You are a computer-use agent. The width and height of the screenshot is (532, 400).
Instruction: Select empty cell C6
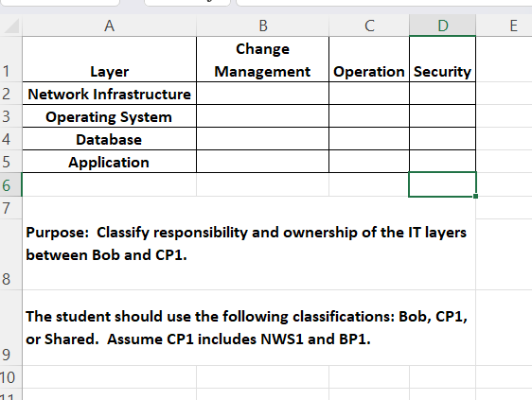[x=369, y=184]
